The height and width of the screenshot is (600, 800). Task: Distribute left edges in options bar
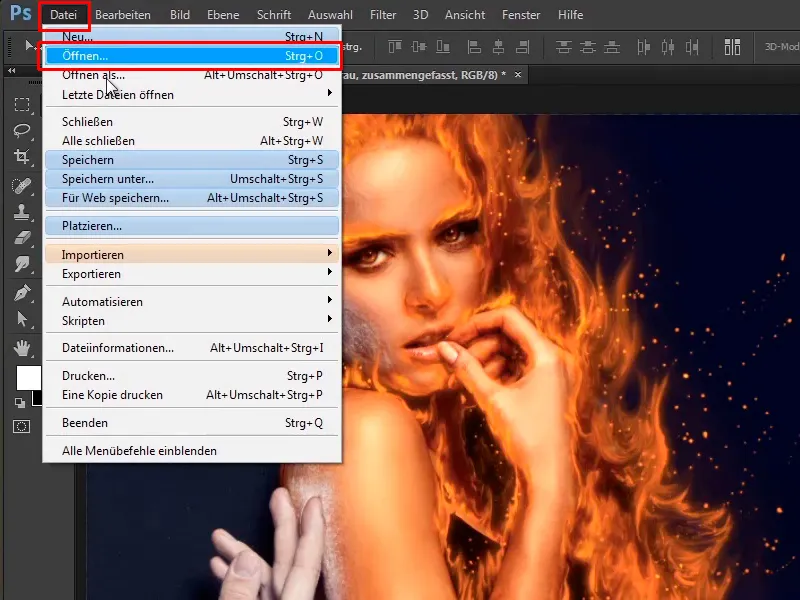pyautogui.click(x=643, y=47)
